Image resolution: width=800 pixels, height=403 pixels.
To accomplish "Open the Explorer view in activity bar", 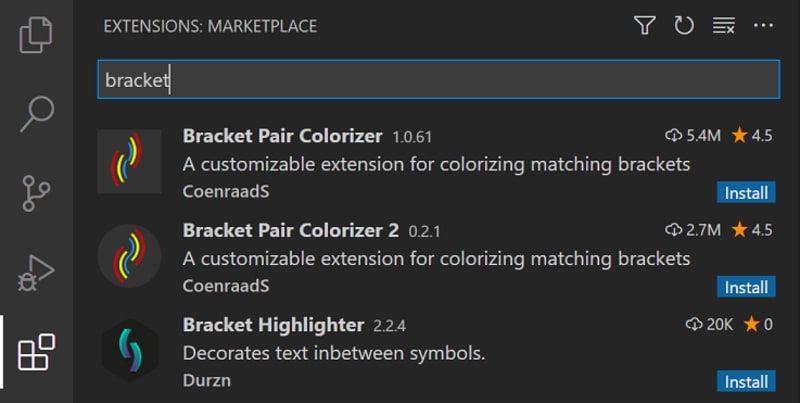I will click(x=36, y=34).
